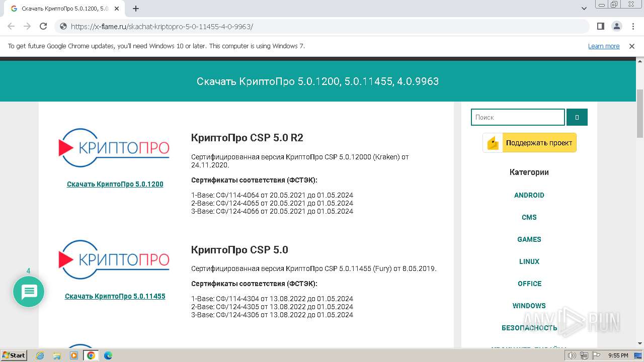
Task: Select certificate line СФ/124-4305
Action: [x=272, y=307]
